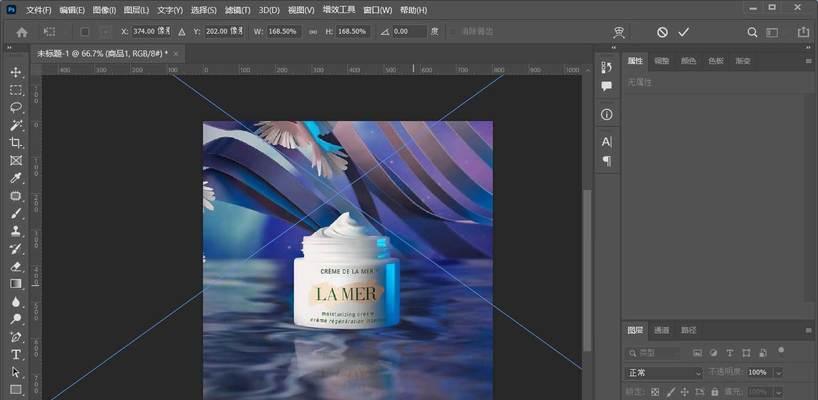Image resolution: width=818 pixels, height=400 pixels.
Task: Open the Comments panel icon
Action: [607, 86]
